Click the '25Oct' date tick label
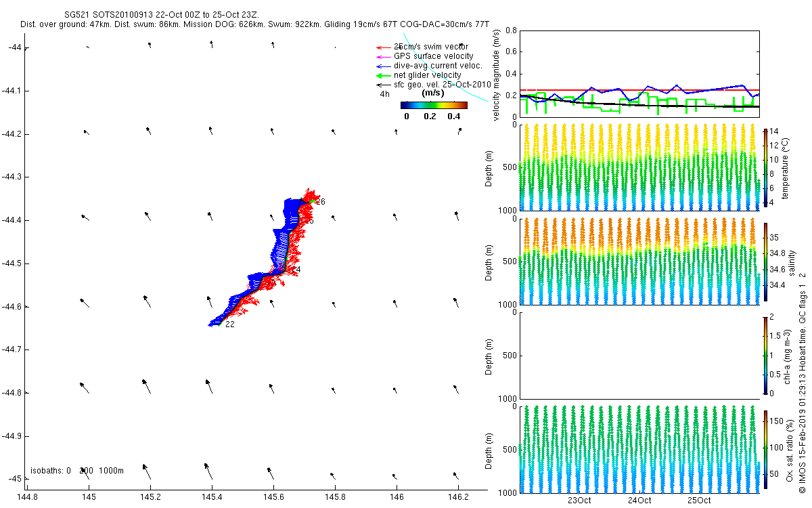Viewport: 812px width, 508px height. (700, 501)
